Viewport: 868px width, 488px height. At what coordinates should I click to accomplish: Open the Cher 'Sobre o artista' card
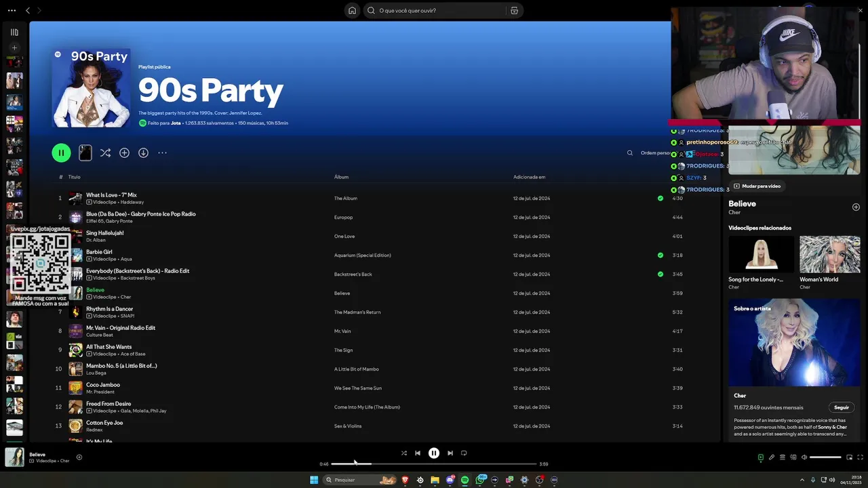point(794,369)
